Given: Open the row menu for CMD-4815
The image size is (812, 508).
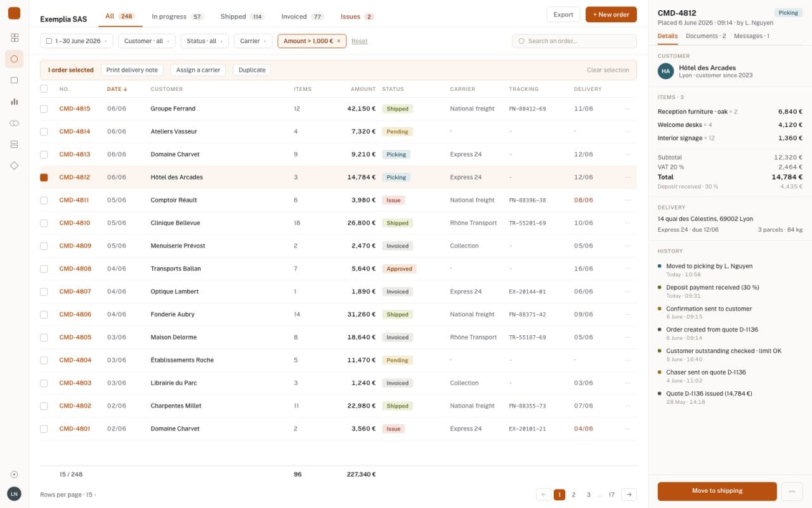Looking at the screenshot, I should (x=628, y=109).
